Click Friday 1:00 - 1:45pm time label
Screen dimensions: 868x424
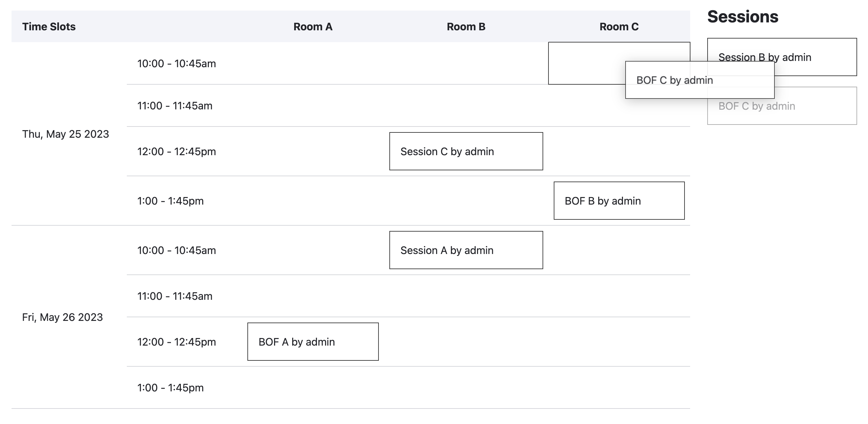(x=171, y=388)
